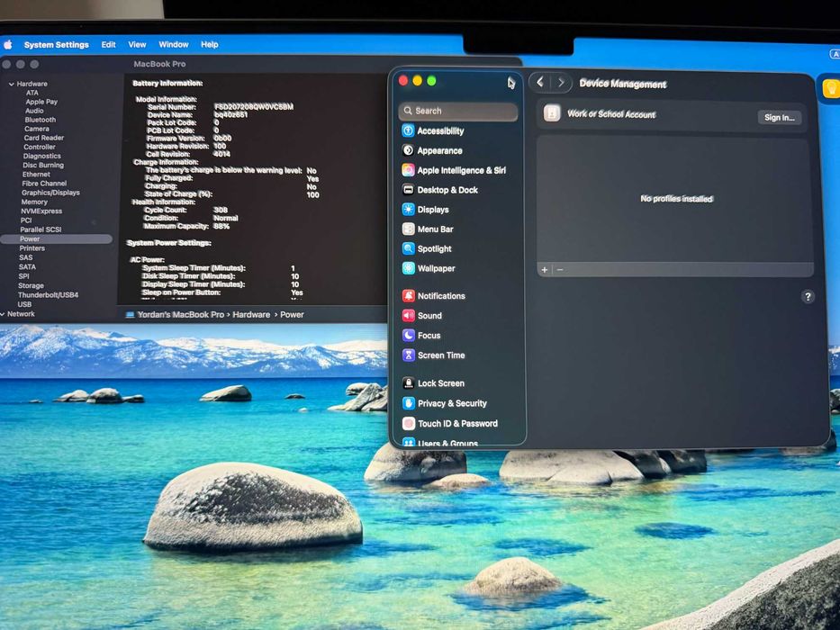Select ATA in the Hardware list
Screen dimensions: 840x630
click(x=32, y=93)
